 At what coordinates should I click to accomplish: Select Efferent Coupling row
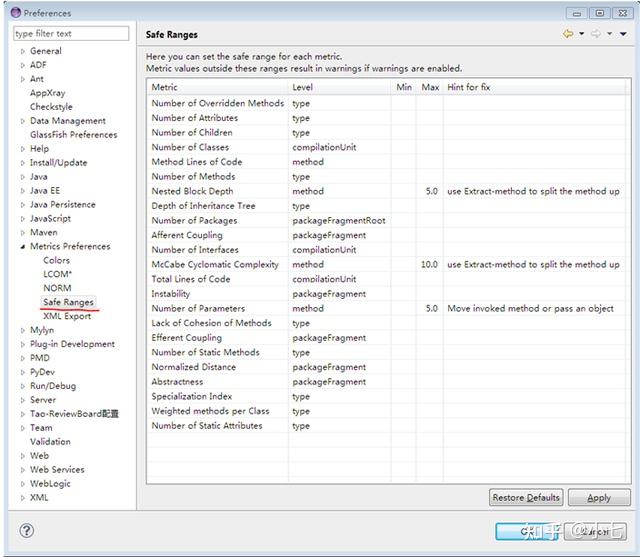[x=386, y=338]
